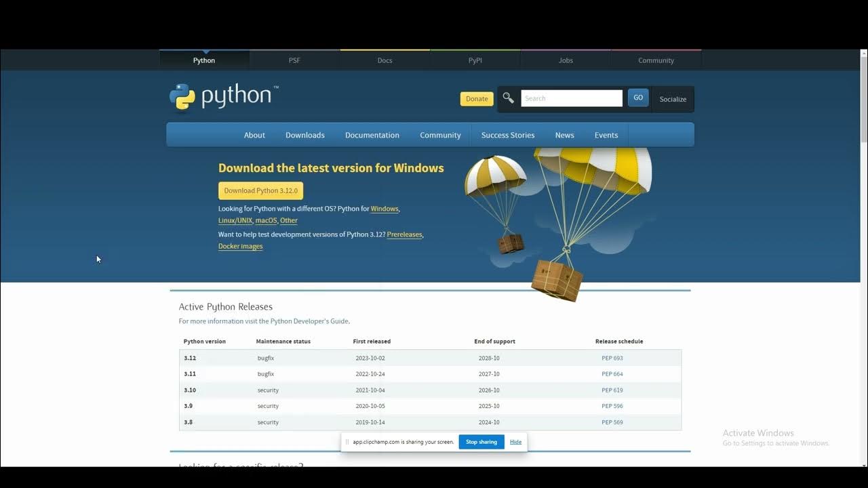Open the Docker images link

click(240, 246)
